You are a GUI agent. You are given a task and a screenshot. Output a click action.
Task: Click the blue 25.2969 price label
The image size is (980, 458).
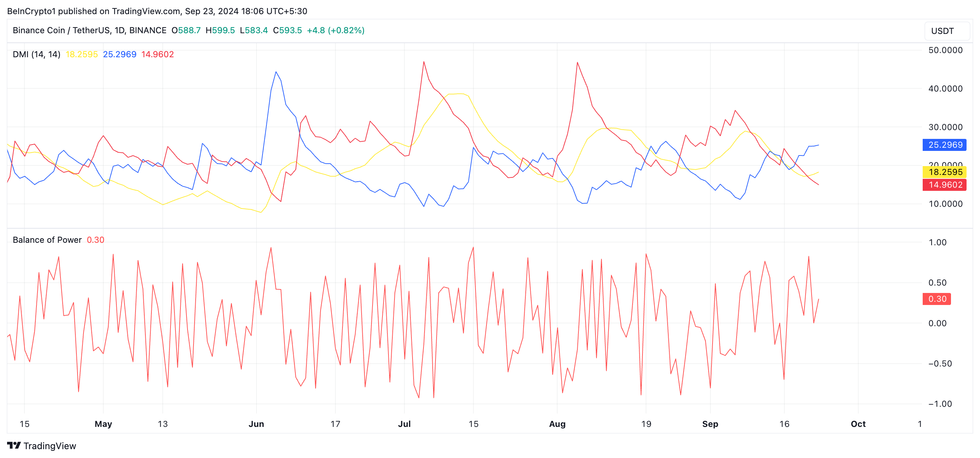pos(945,145)
